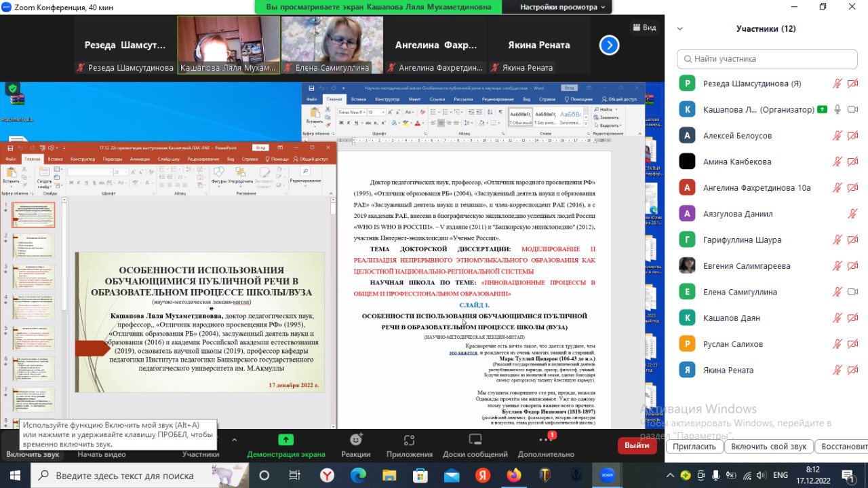The width and height of the screenshot is (868, 488).
Task: Open the Вид layout menu
Action: coord(644,28)
